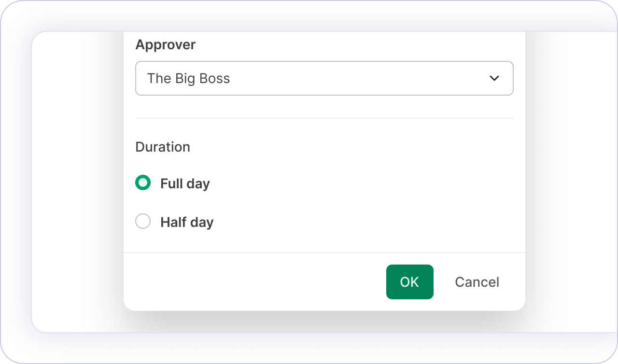Click the divider line above Duration
The height and width of the screenshot is (364, 618).
click(x=324, y=118)
